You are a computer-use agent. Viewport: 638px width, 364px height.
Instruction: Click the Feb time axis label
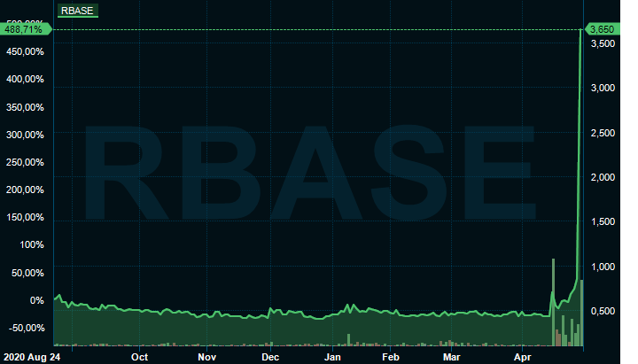tap(391, 357)
